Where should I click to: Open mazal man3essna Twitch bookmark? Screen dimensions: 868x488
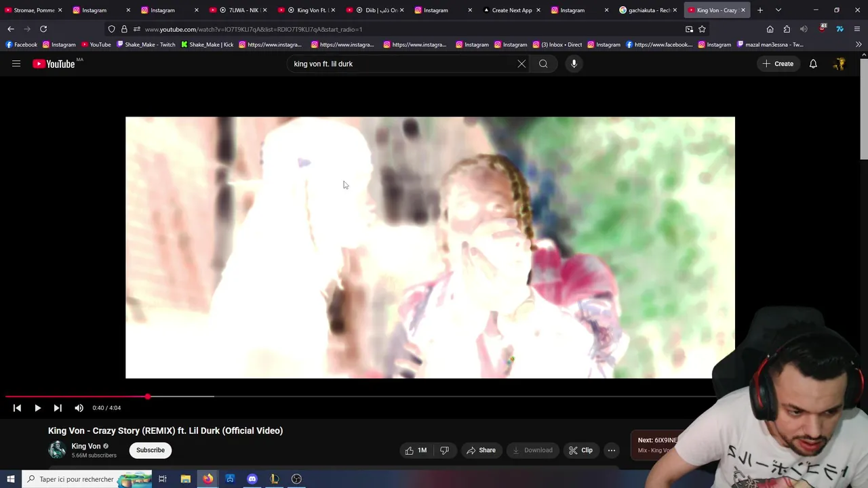click(x=770, y=45)
